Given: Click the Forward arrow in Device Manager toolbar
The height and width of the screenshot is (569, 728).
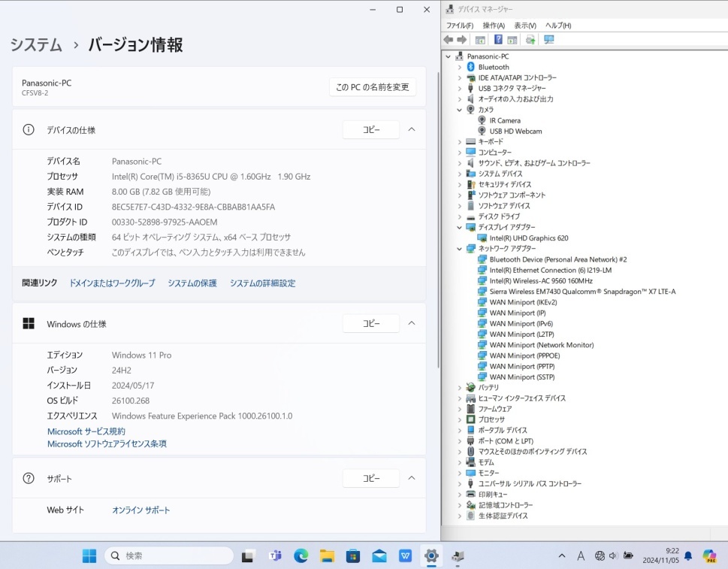Looking at the screenshot, I should click(x=461, y=40).
